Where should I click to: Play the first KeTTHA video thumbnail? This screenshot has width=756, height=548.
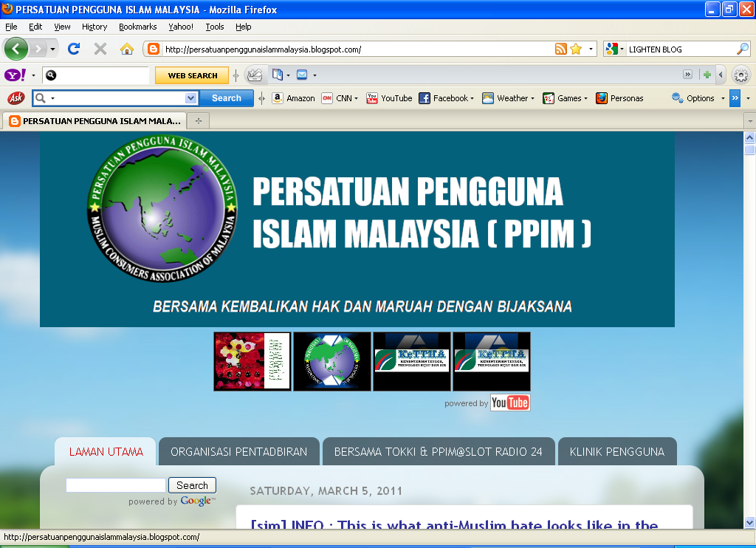pyautogui.click(x=412, y=361)
